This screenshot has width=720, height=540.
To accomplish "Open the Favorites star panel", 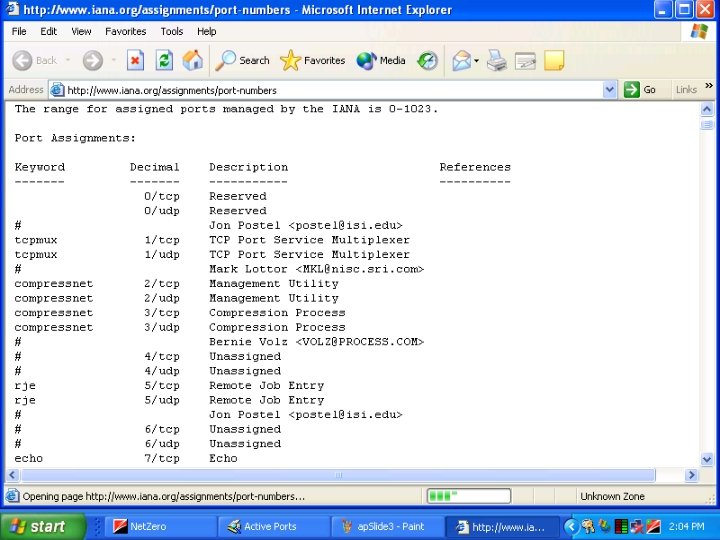I will [x=312, y=61].
